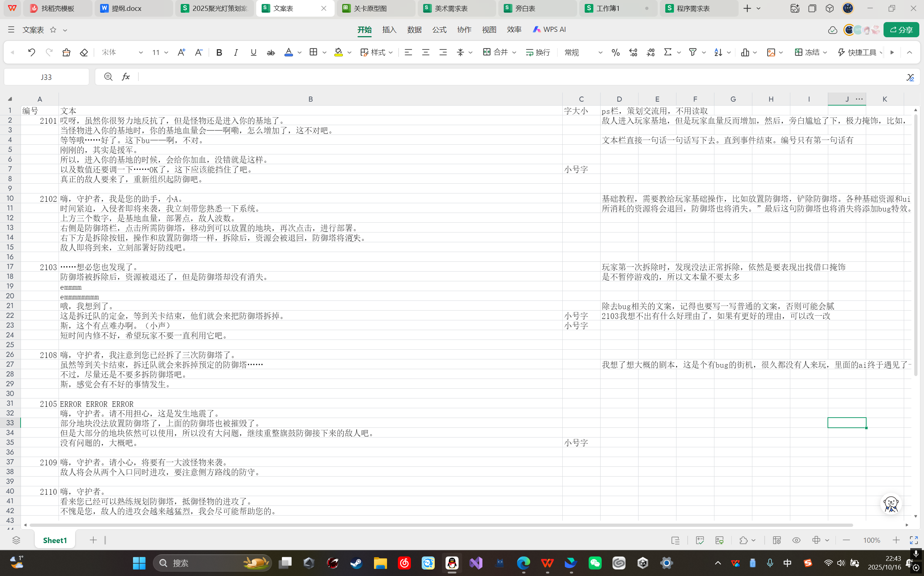Switch to the 插入 ribbon tab

coord(389,30)
